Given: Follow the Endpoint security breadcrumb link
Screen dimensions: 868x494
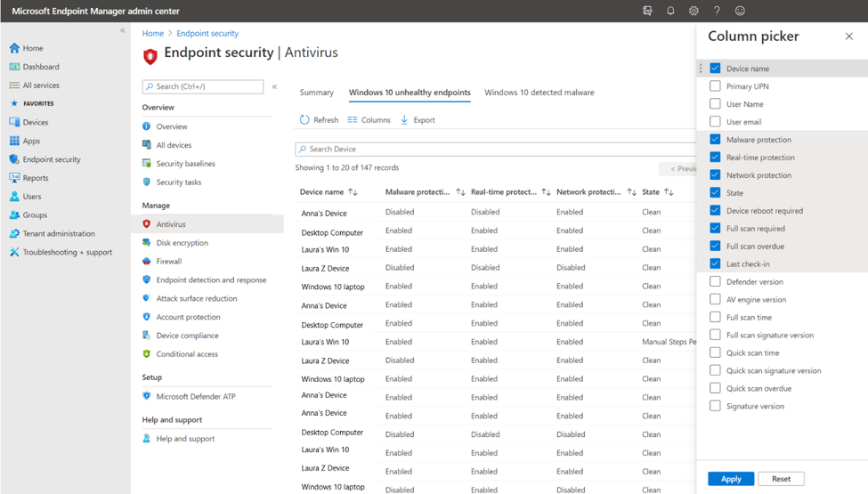Looking at the screenshot, I should click(x=207, y=33).
